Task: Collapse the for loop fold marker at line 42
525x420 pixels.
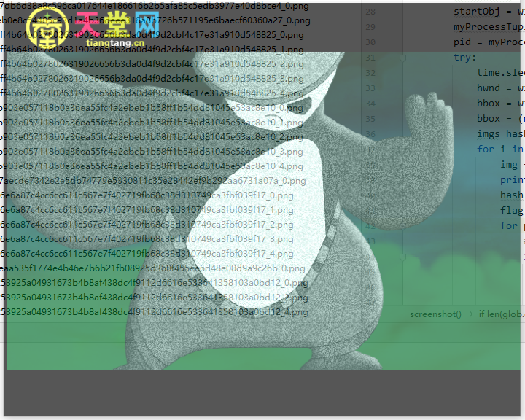Action: pyautogui.click(x=402, y=226)
